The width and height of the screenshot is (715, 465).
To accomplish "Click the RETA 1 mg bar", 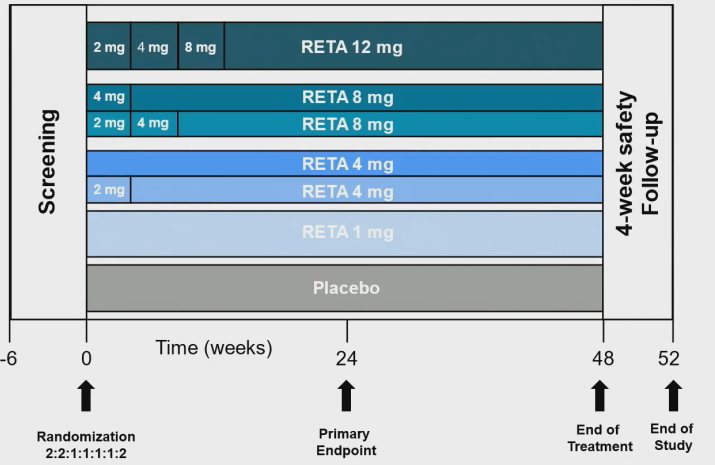I will (345, 234).
